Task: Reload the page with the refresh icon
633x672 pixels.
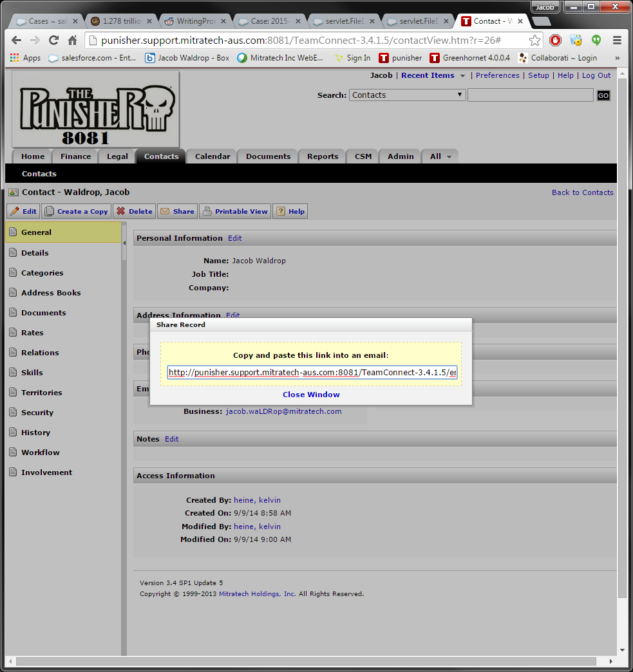Action: [53, 41]
